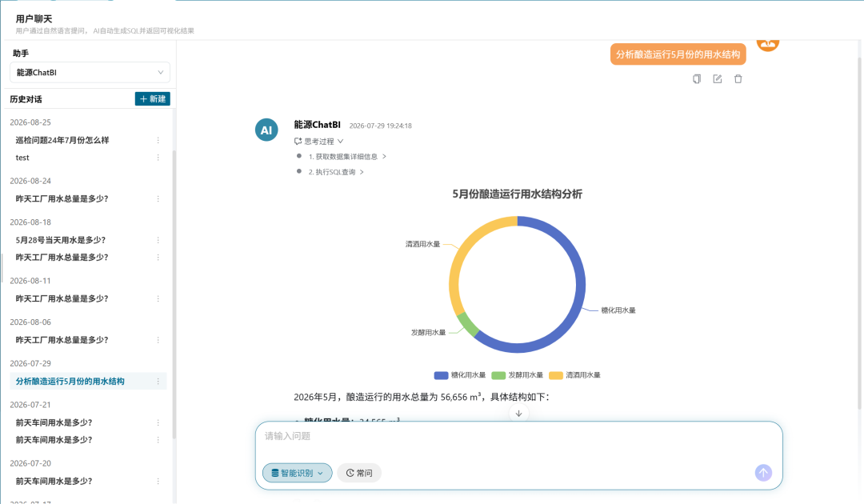Image resolution: width=864 pixels, height=504 pixels.
Task: Open 前天车间用水是多少? under 2026-07-20
Action: point(54,482)
